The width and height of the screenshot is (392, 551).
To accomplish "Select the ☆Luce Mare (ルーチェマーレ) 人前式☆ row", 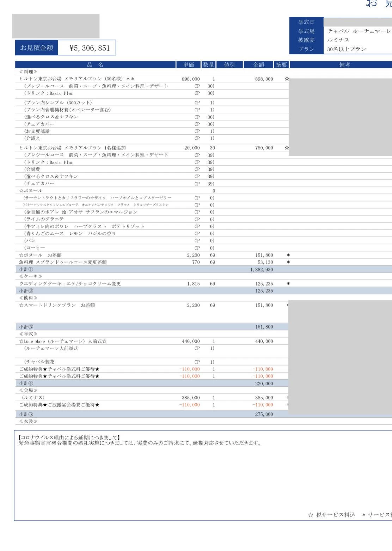I will coord(63,341).
